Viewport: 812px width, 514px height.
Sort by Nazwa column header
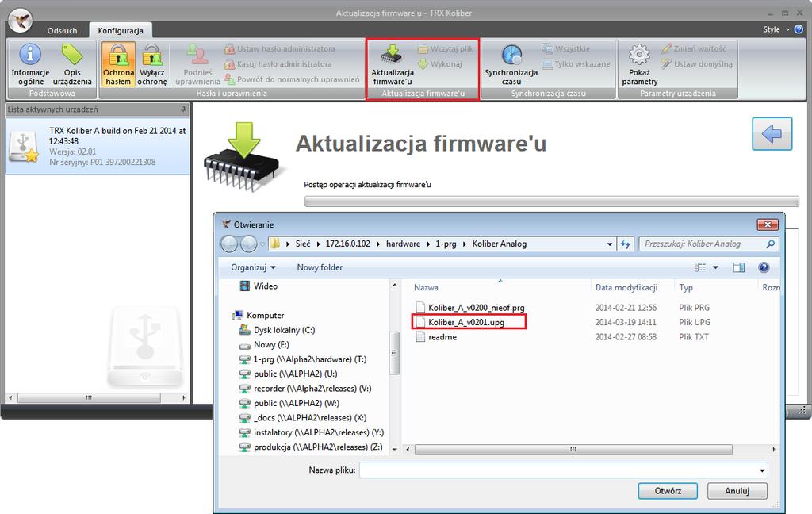click(x=426, y=288)
